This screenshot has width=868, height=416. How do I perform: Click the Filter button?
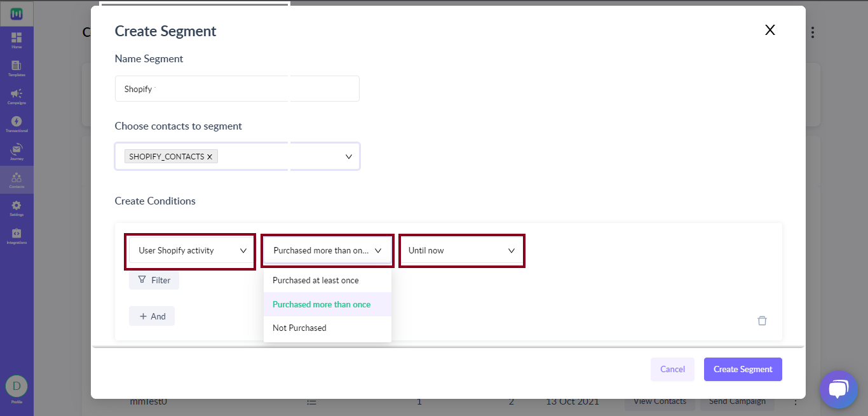pyautogui.click(x=154, y=279)
